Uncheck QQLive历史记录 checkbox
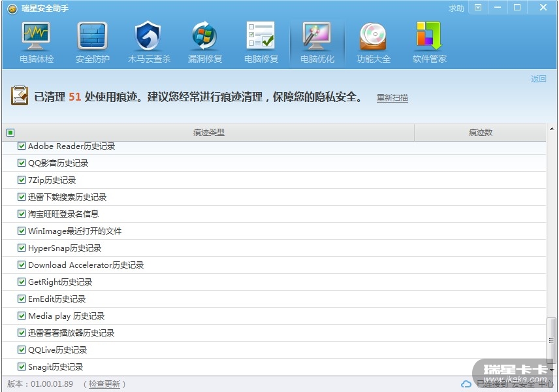The image size is (559, 392). 22,350
